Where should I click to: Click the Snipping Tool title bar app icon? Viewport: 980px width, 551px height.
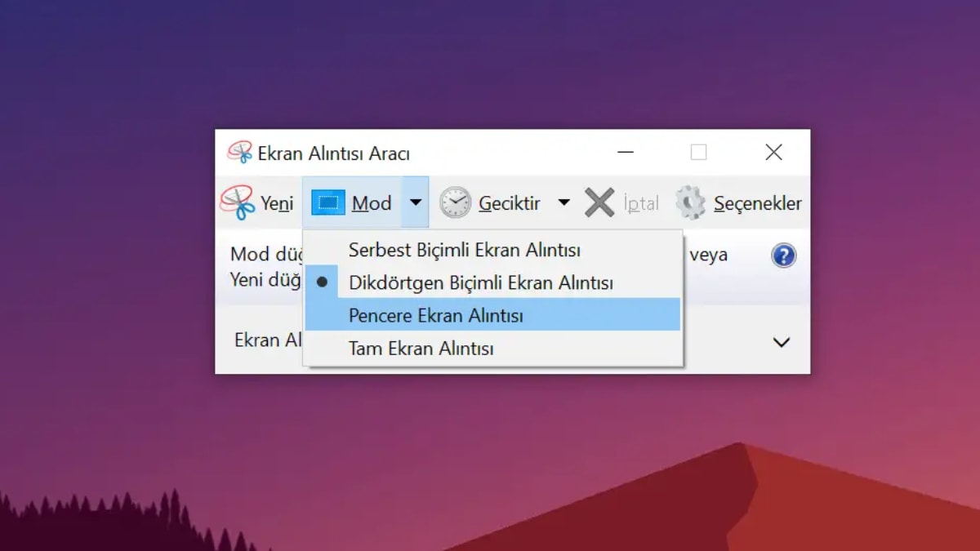click(x=239, y=153)
